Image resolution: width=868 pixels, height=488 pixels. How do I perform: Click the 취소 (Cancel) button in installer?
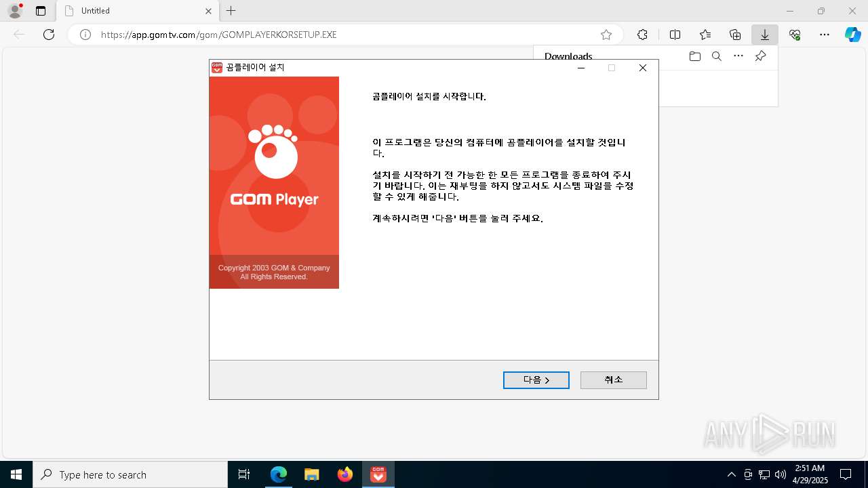tap(613, 380)
